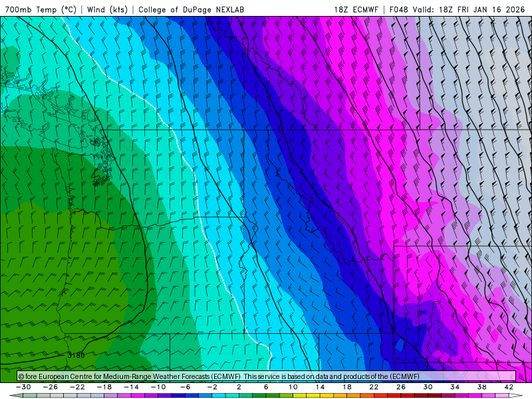The height and width of the screenshot is (399, 532).
Task: Click the "−22" color scale label
Action: tap(77, 387)
